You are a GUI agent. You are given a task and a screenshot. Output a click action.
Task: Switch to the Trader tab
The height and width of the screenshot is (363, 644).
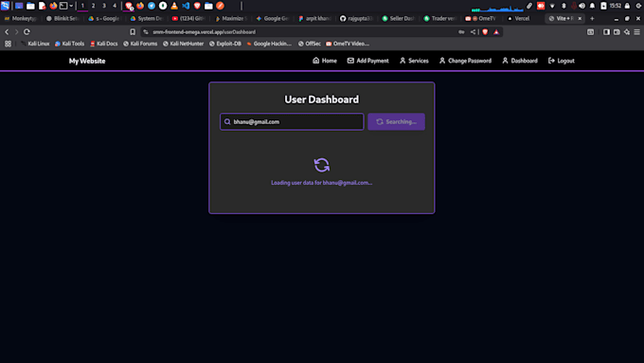(440, 19)
